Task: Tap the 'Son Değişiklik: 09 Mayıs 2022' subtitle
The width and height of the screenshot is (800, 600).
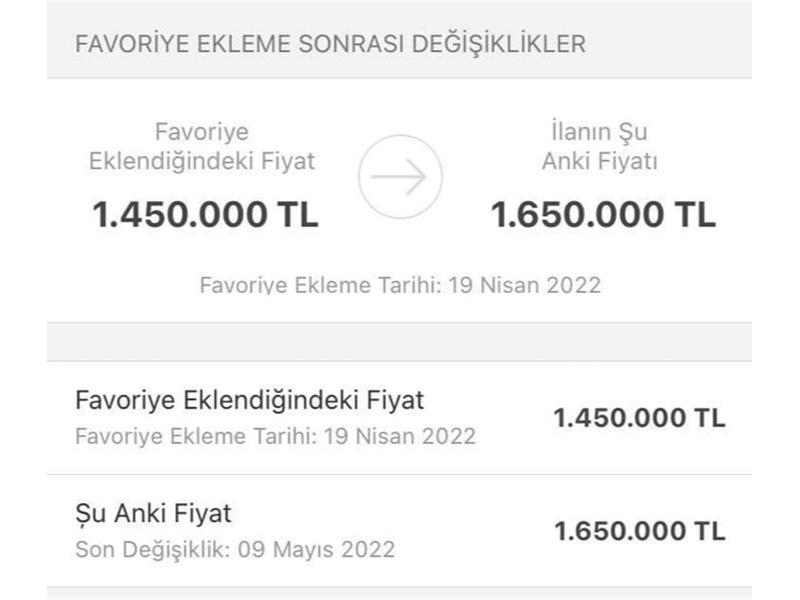Action: [235, 550]
